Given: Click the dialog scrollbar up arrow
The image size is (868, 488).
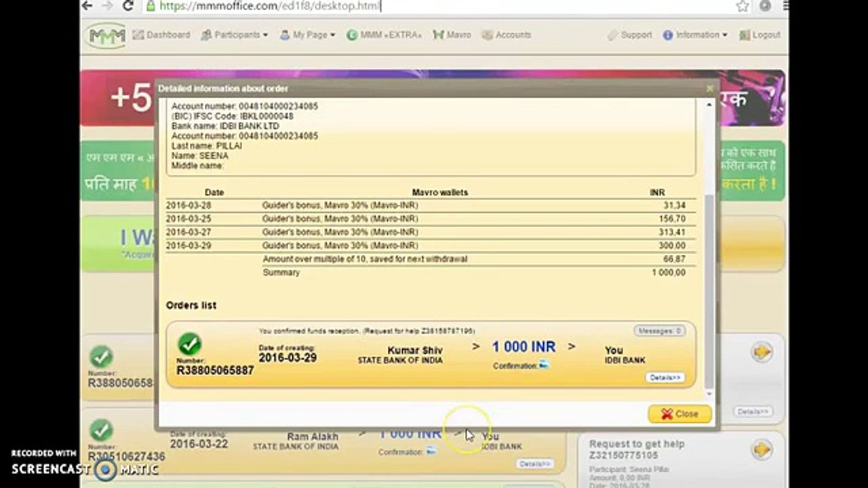Looking at the screenshot, I should pyautogui.click(x=710, y=104).
